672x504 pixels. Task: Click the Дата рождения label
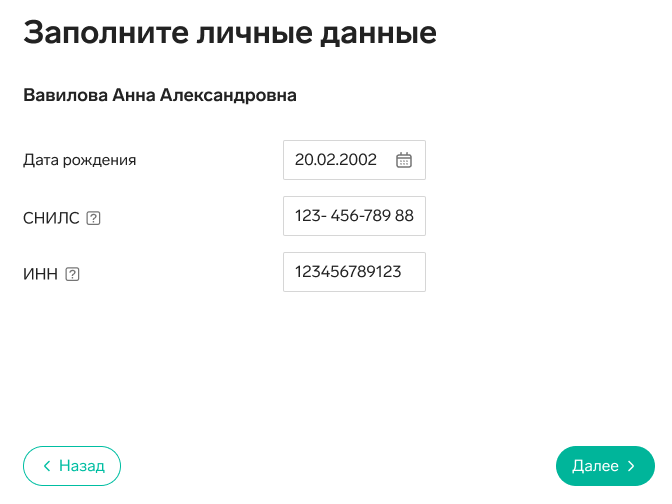point(80,160)
